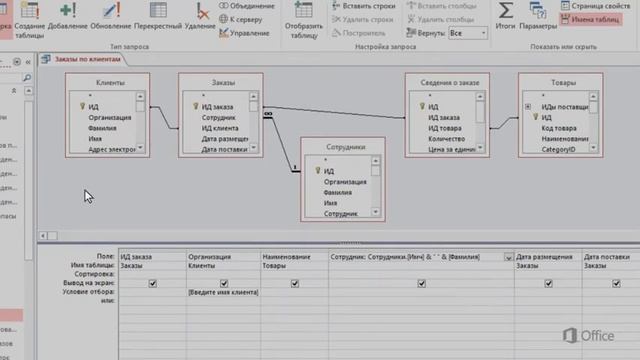Toggle Имена таблиц row
640x360 pixels.
coord(590,19)
